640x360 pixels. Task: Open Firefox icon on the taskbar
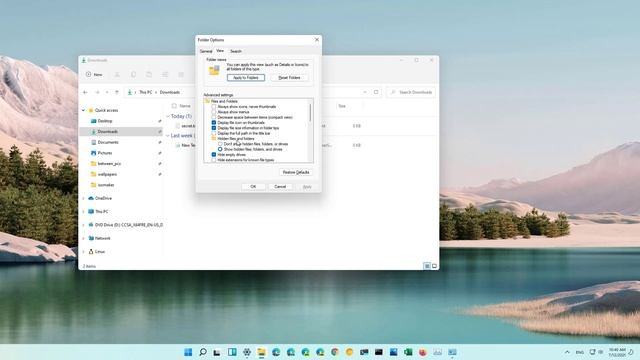pos(422,352)
